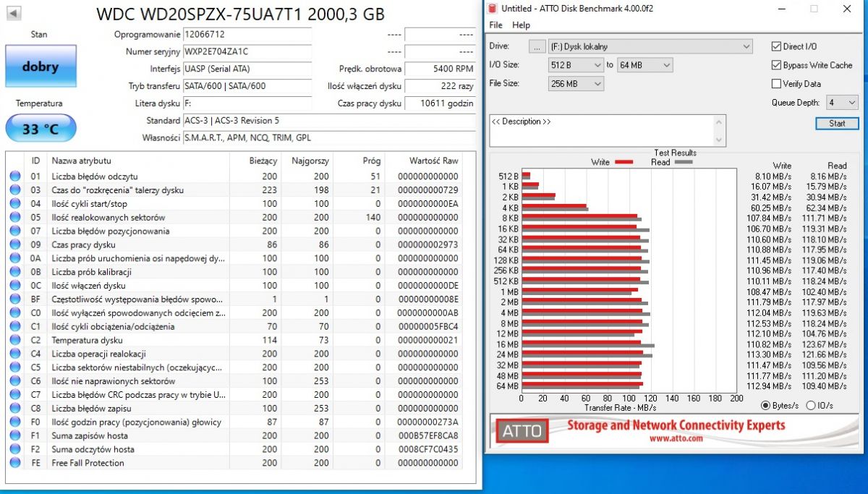Click the ATTO logo in the banner
Image resolution: width=868 pixels, height=494 pixels.
tap(522, 431)
